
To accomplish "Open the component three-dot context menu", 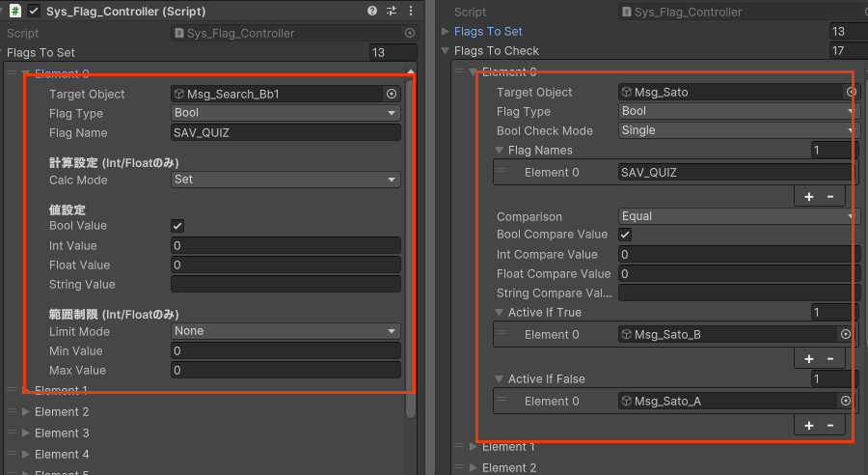I will [x=409, y=11].
